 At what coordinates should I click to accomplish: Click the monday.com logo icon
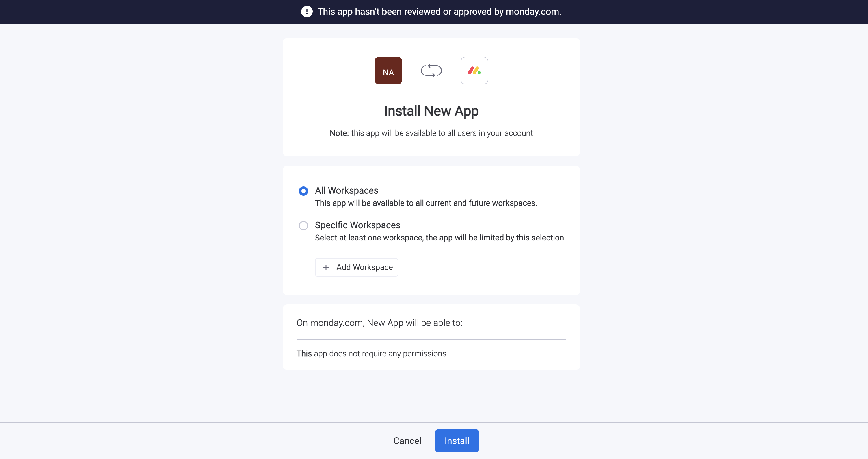coord(474,71)
